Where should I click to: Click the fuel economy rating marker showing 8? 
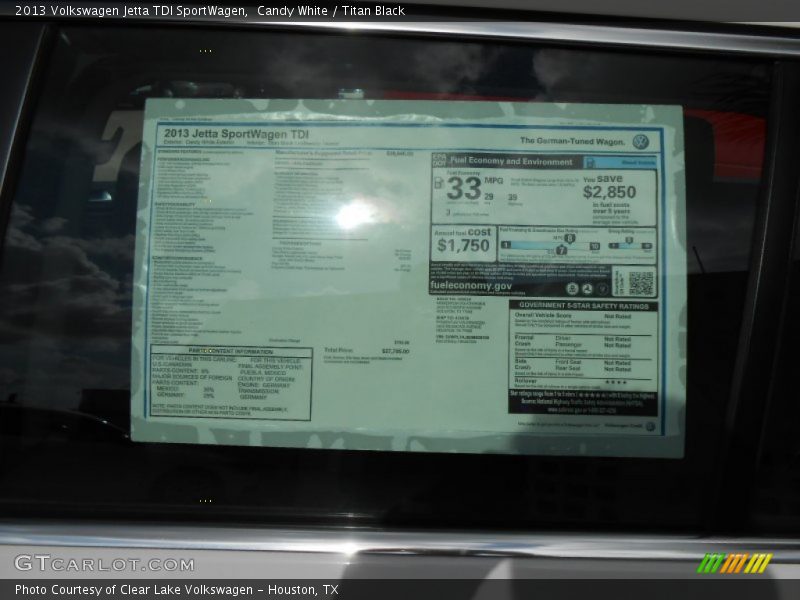tap(569, 238)
